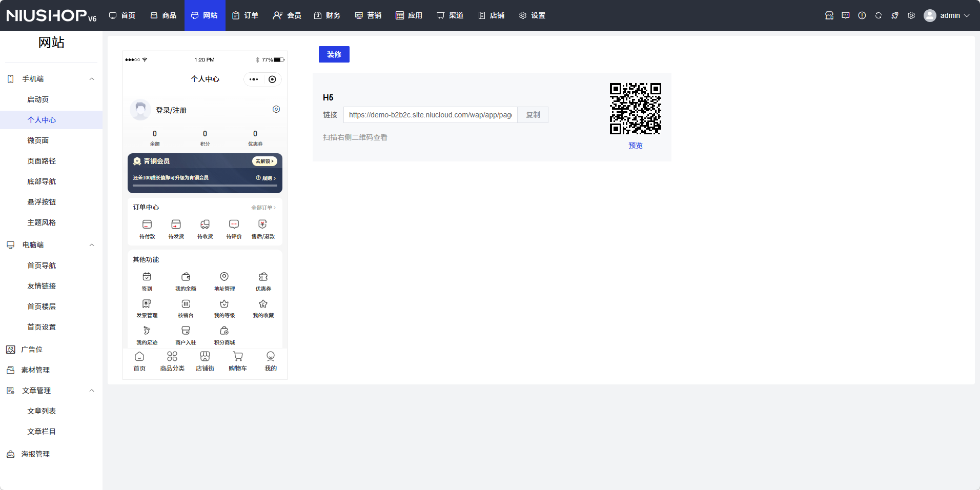Click the info circle icon in header
The width and height of the screenshot is (980, 490).
pos(862,15)
